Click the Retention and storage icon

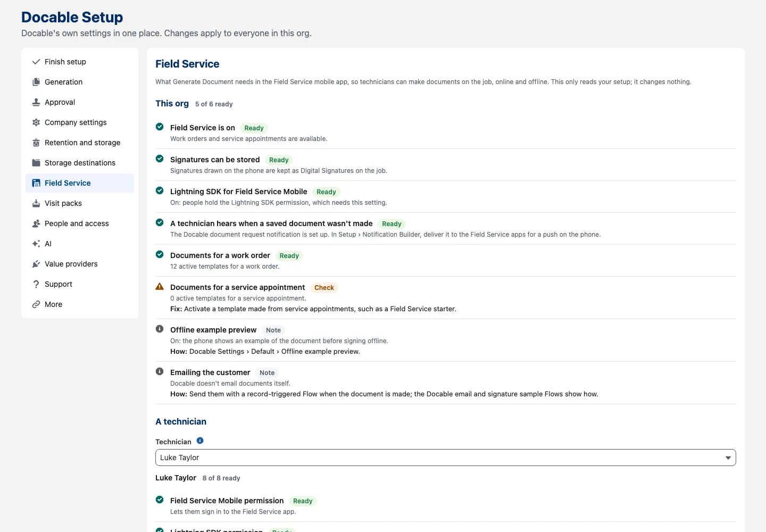[36, 143]
